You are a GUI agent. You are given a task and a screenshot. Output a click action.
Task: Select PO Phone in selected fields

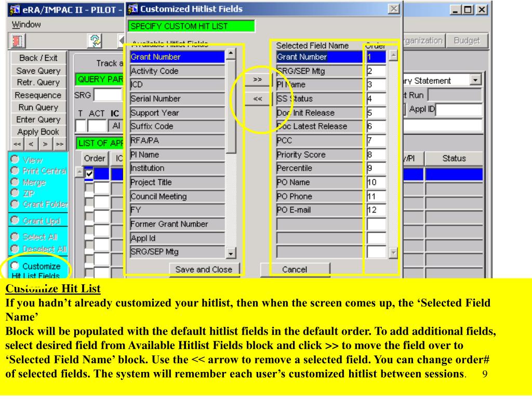click(319, 196)
